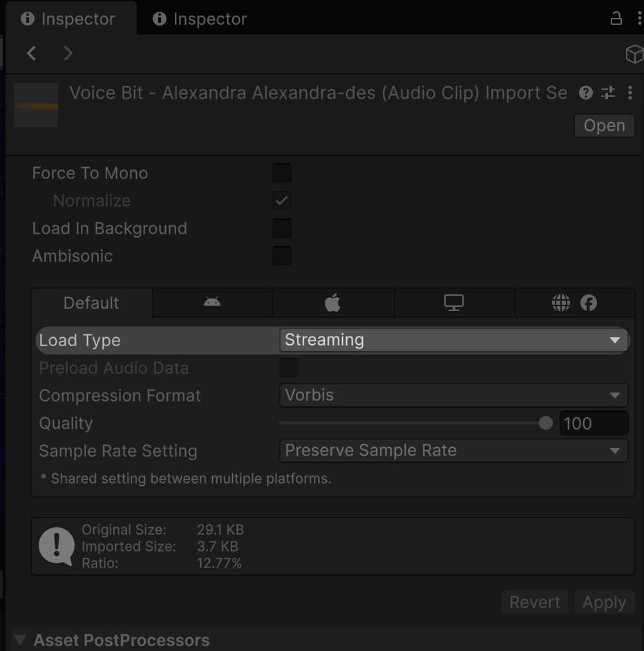This screenshot has height=651, width=644.
Task: Open the Load Type dropdown
Action: pos(453,340)
